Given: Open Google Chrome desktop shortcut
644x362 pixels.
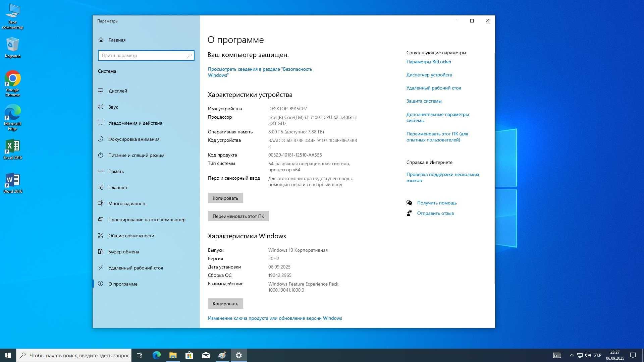Looking at the screenshot, I should click(12, 83).
